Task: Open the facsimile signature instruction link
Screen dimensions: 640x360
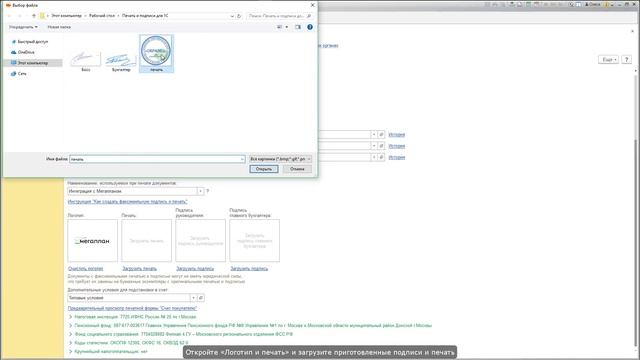Action: click(x=128, y=202)
